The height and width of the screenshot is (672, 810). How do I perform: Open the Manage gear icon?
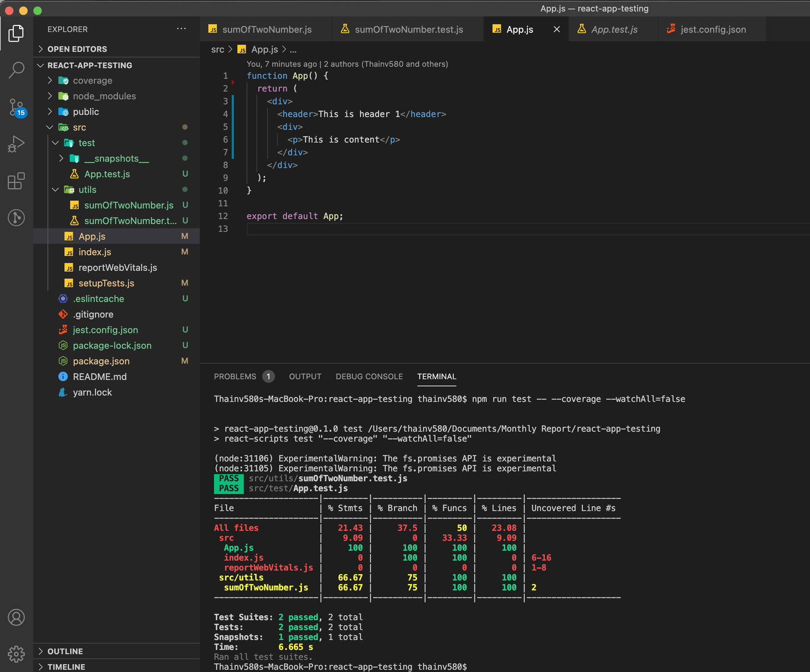pos(16,653)
